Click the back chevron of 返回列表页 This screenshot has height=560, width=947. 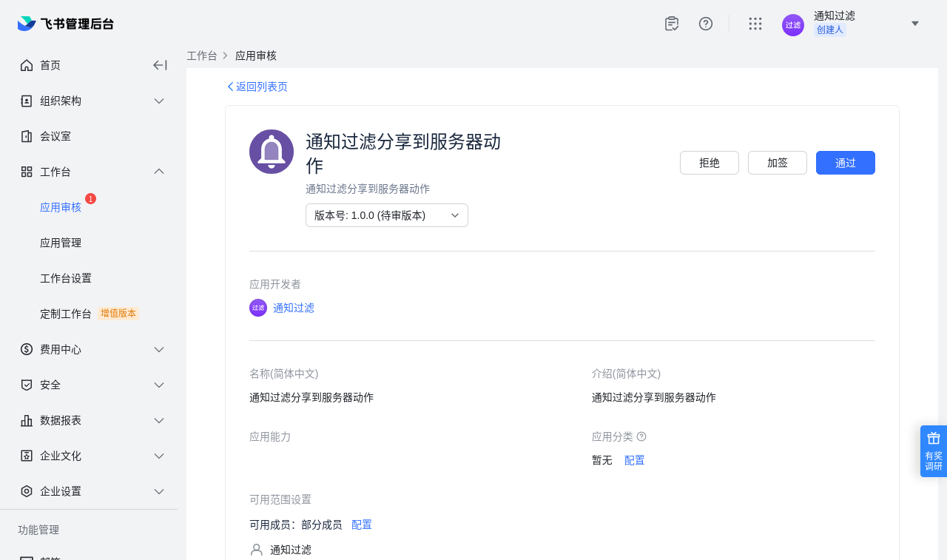(230, 87)
